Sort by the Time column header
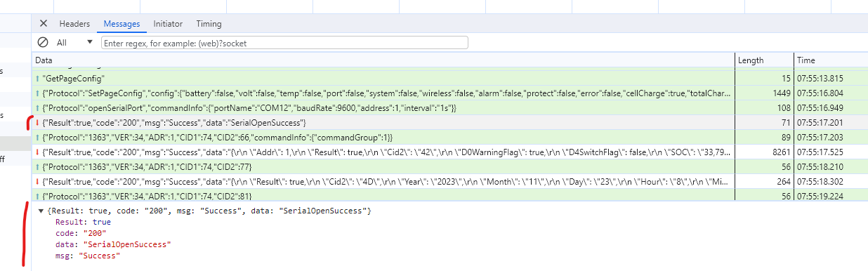The height and width of the screenshot is (271, 868). click(831, 60)
